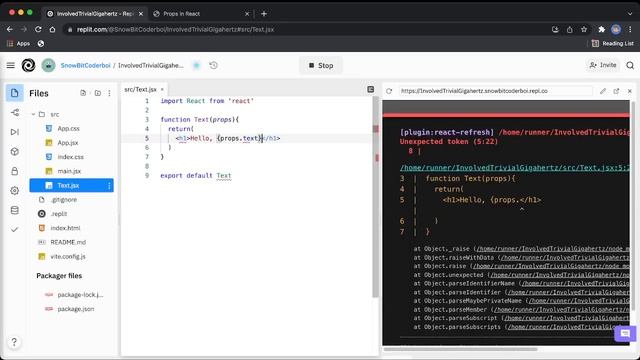Add a new file in Files panel
Viewport: 640px width, 360px height.
pos(83,93)
